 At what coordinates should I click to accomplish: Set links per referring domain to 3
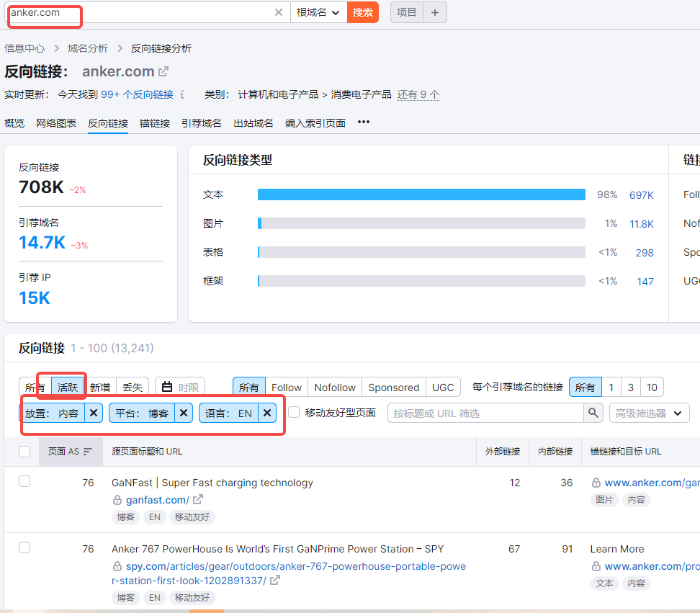pyautogui.click(x=630, y=387)
